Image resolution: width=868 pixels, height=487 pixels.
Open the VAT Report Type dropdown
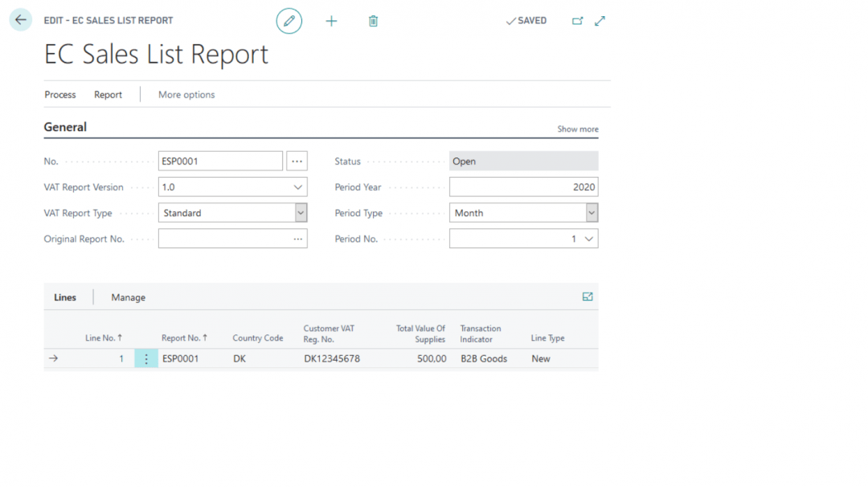pos(301,213)
